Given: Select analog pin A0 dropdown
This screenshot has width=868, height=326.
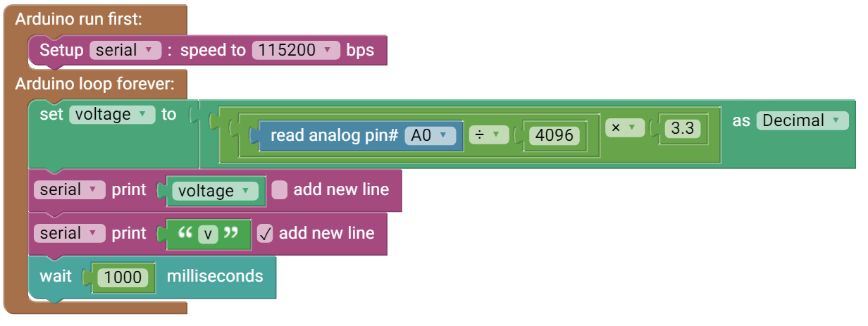Looking at the screenshot, I should pyautogui.click(x=430, y=135).
